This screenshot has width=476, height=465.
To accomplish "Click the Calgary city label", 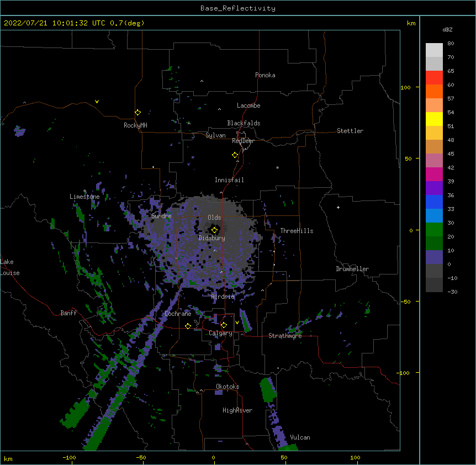I will pos(220,333).
